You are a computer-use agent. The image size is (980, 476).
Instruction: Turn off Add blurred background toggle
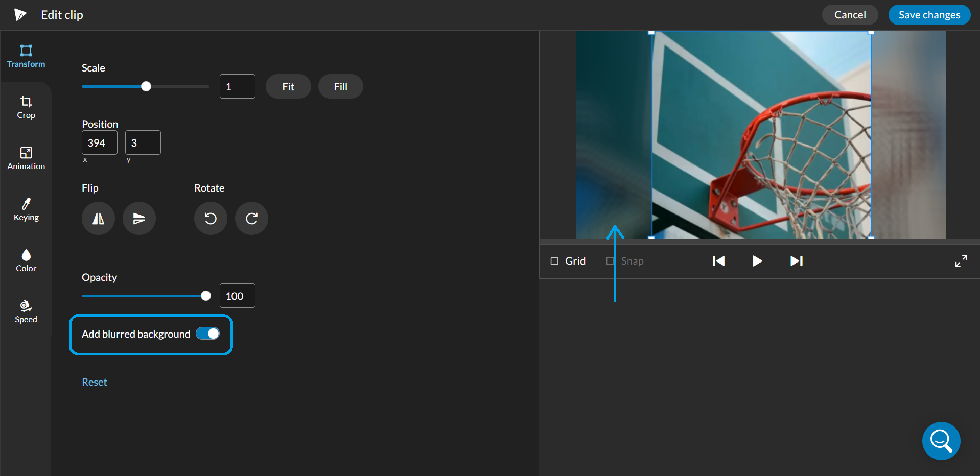point(208,334)
